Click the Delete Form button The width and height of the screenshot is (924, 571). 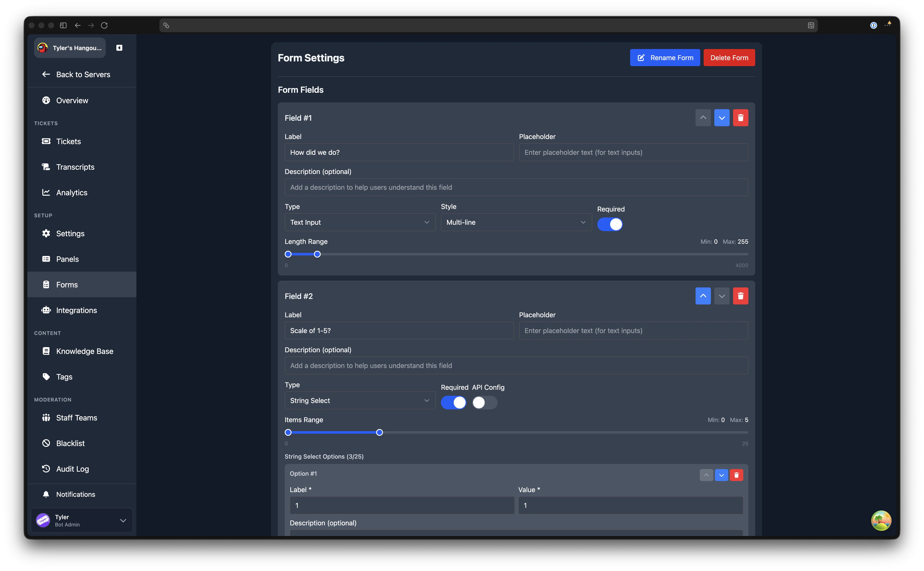[729, 58]
